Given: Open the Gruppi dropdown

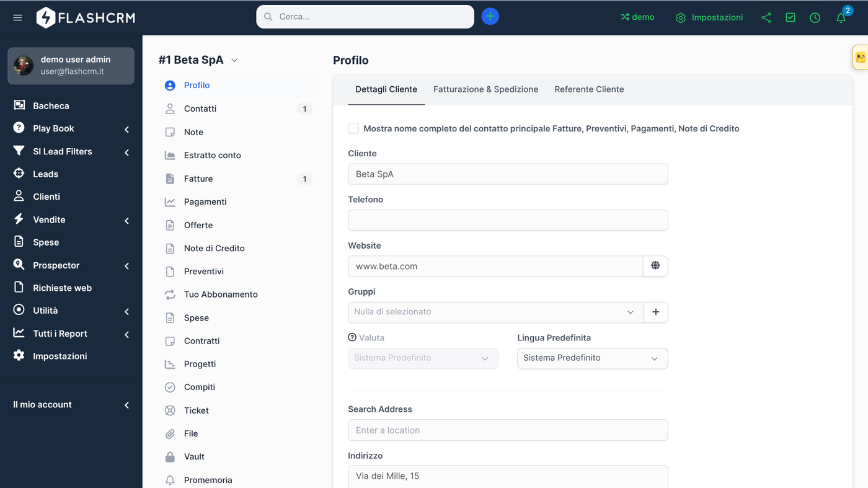Looking at the screenshot, I should tap(495, 312).
